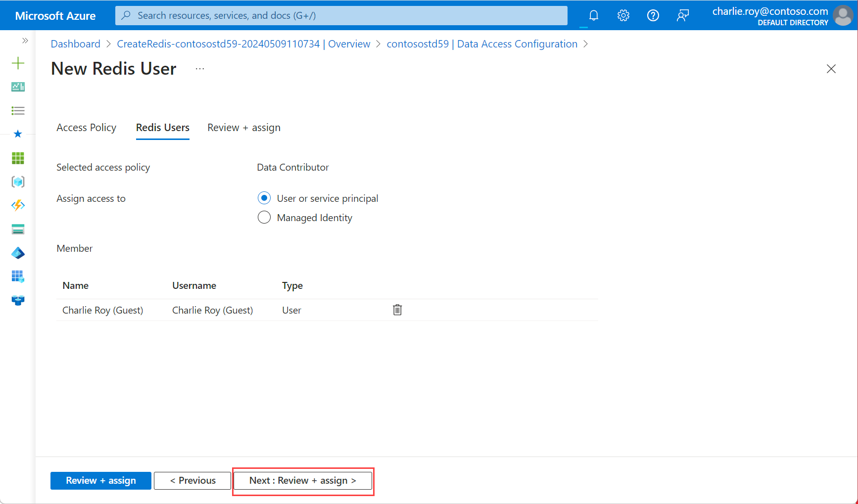Image resolution: width=858 pixels, height=504 pixels.
Task: Go back using the Previous button
Action: pos(192,480)
